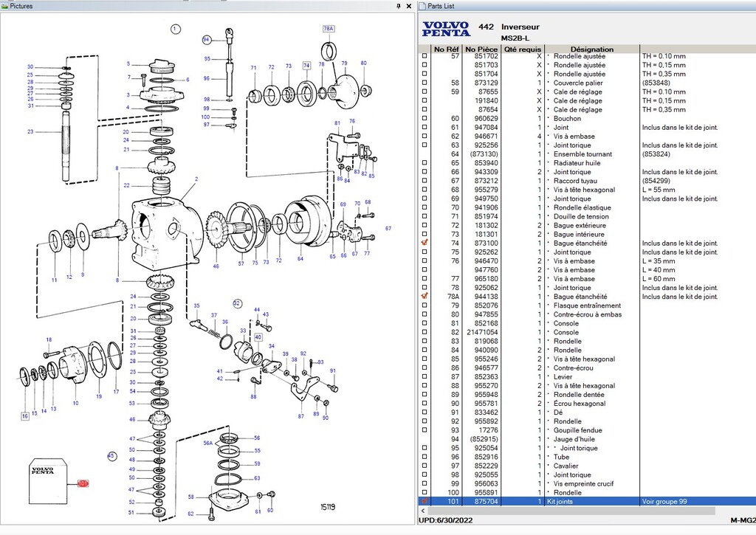
Task: Click callout 23 beside the shaft
Action: click(30, 131)
